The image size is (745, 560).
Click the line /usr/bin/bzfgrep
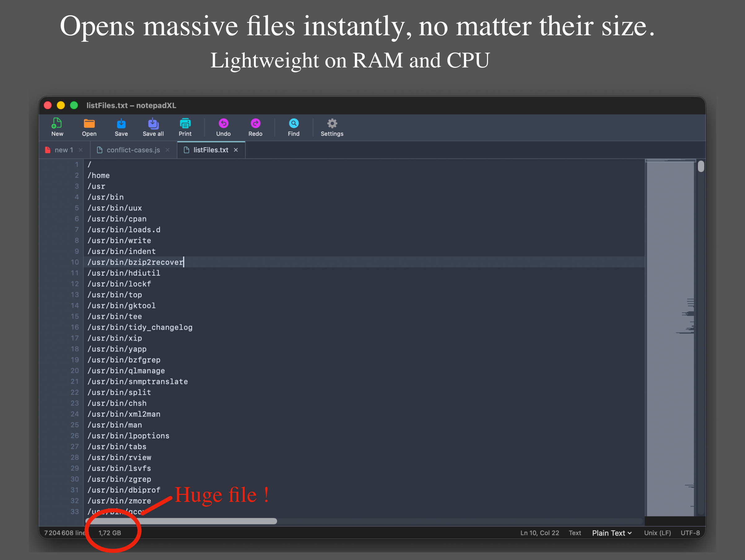tap(124, 360)
